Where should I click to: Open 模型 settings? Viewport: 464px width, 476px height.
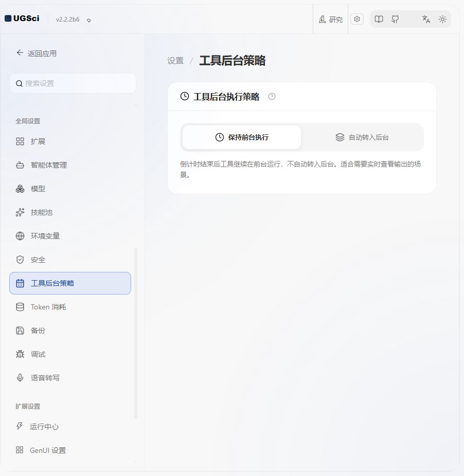(x=70, y=189)
